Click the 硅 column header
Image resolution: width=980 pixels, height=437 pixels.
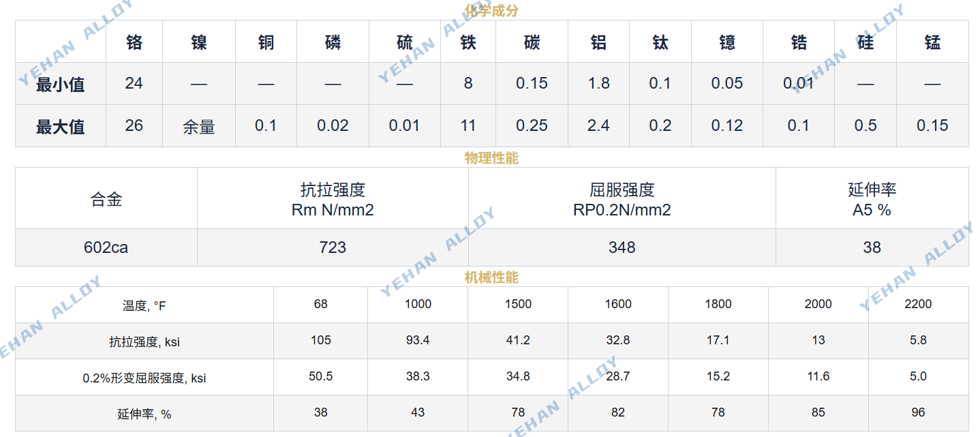pos(866,42)
